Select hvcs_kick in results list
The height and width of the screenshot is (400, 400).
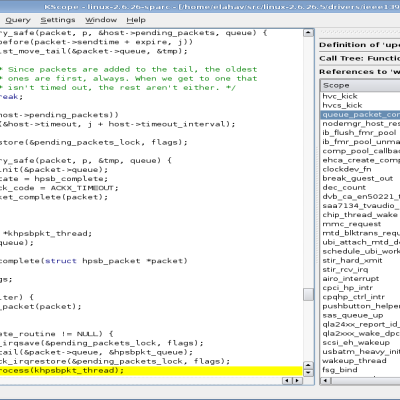click(x=360, y=105)
